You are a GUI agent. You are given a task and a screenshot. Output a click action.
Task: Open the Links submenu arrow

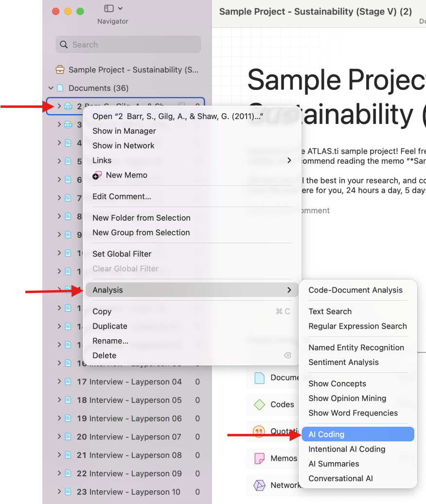tap(289, 160)
